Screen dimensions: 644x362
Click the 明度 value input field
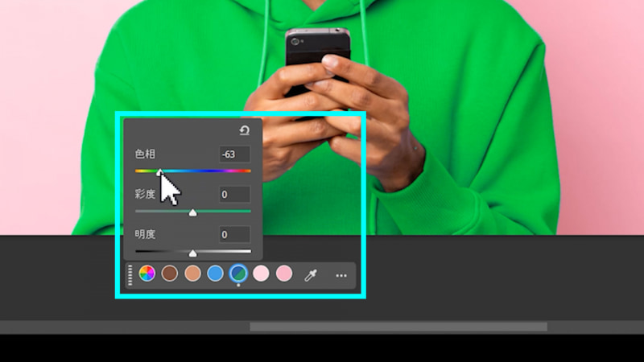pos(234,234)
